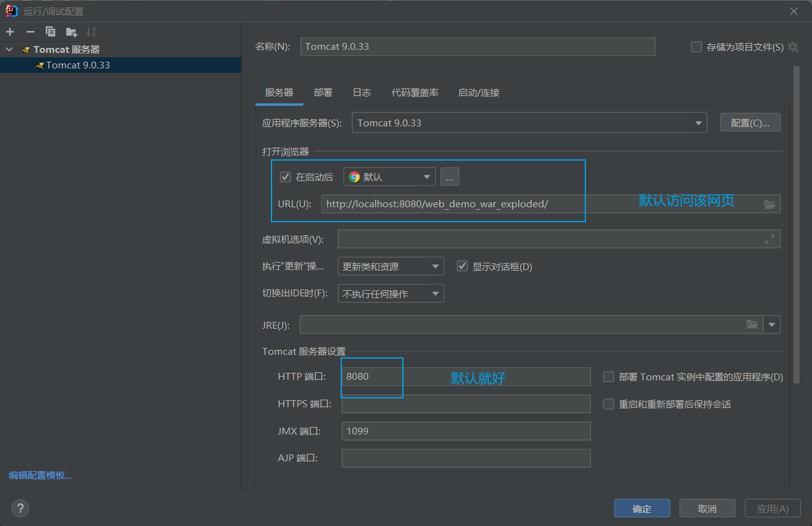Open the JRE dropdown arrow
This screenshot has height=526, width=812.
[x=773, y=324]
